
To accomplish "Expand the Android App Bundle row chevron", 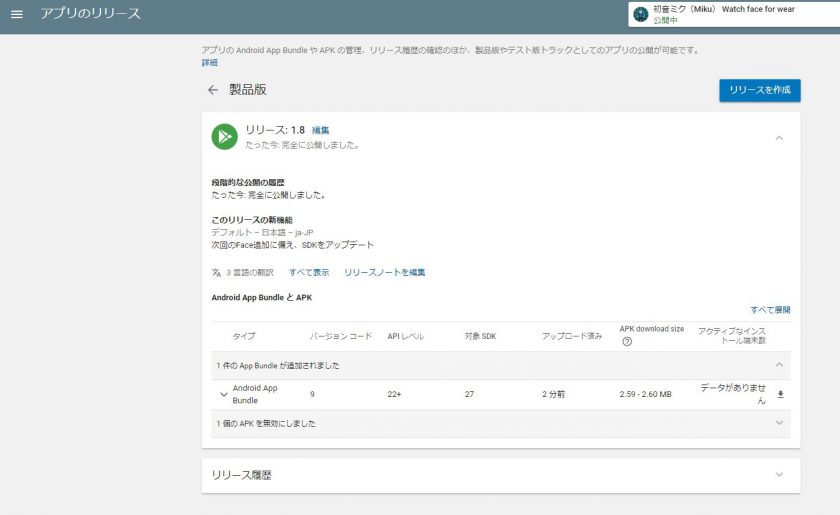I will 223,394.
